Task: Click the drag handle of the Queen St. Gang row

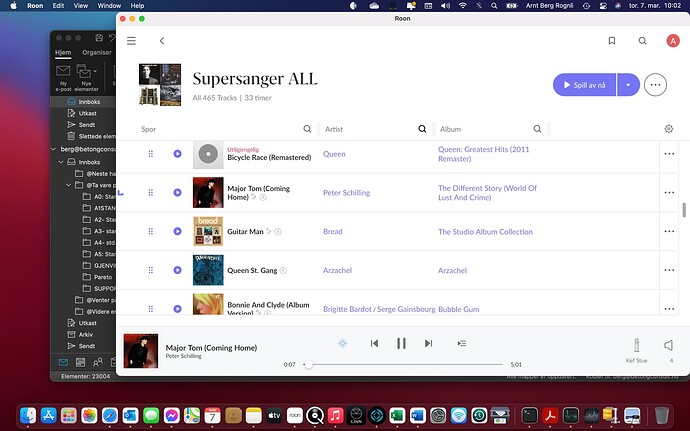Action: pyautogui.click(x=150, y=270)
